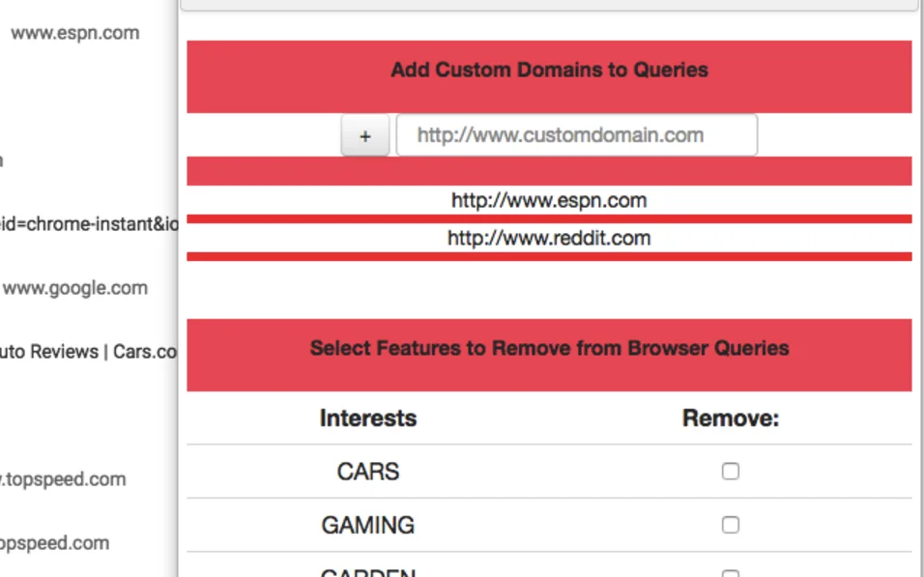Open www.google.com entry in background page
Viewport: 924px width, 577px height.
(74, 288)
